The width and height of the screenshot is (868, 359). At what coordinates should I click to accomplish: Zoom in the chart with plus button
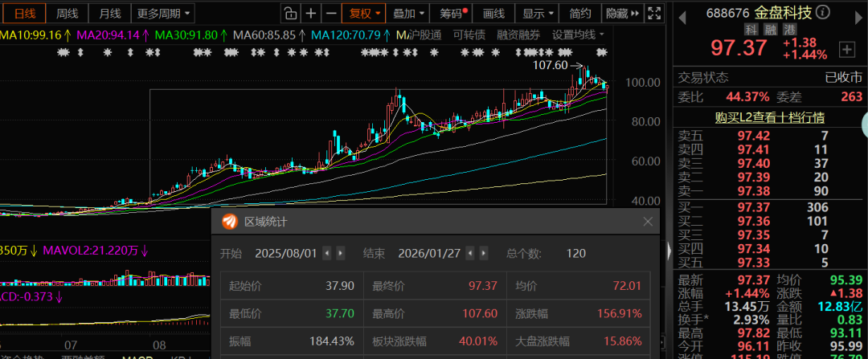tap(311, 13)
